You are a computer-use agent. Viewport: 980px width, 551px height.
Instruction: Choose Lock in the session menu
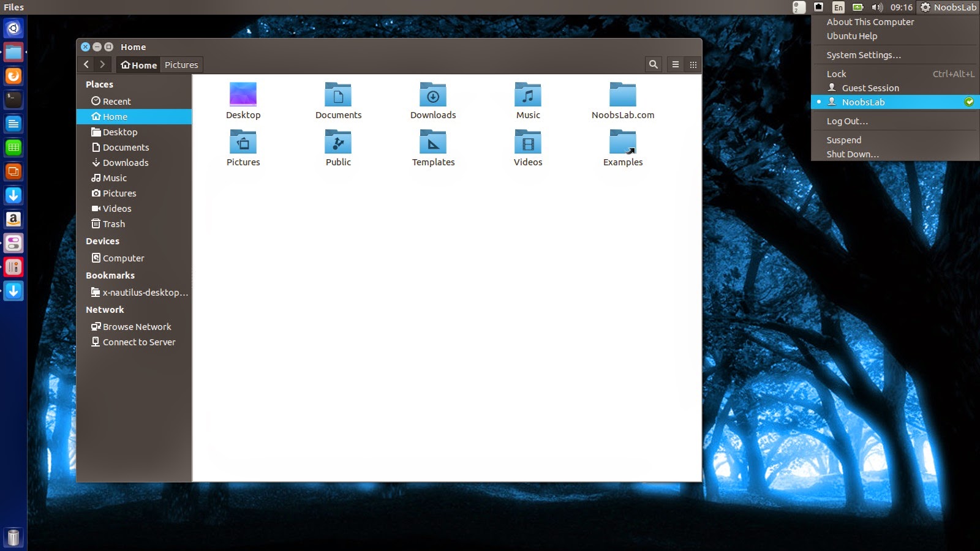pos(895,73)
